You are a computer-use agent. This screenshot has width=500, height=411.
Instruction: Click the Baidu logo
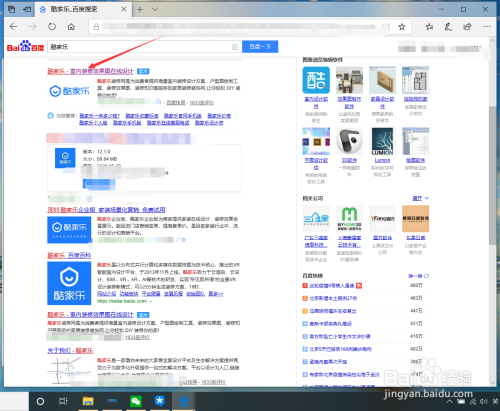(26, 47)
